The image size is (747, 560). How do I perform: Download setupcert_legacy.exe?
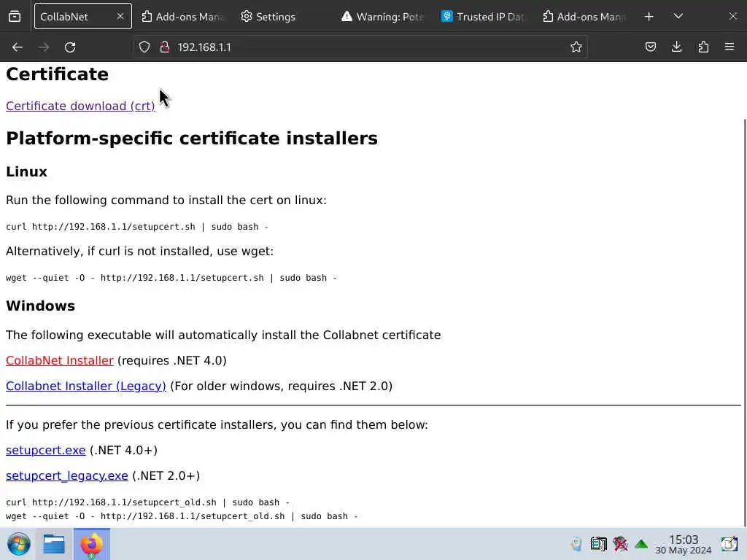point(66,475)
